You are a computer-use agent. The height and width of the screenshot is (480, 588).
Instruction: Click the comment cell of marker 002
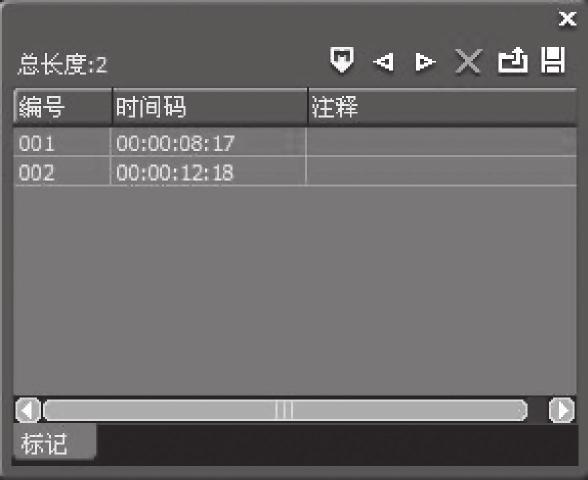pyautogui.click(x=441, y=172)
